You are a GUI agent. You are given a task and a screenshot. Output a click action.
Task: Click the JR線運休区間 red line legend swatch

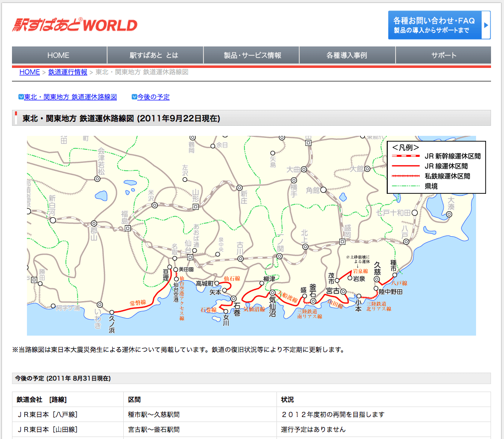(x=406, y=166)
